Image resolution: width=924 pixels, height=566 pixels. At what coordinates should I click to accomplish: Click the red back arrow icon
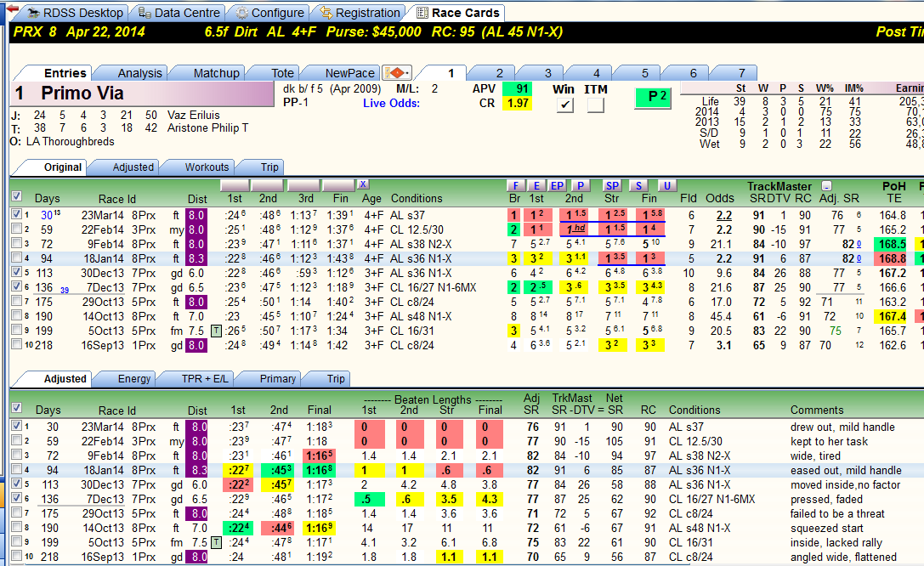[x=12, y=8]
